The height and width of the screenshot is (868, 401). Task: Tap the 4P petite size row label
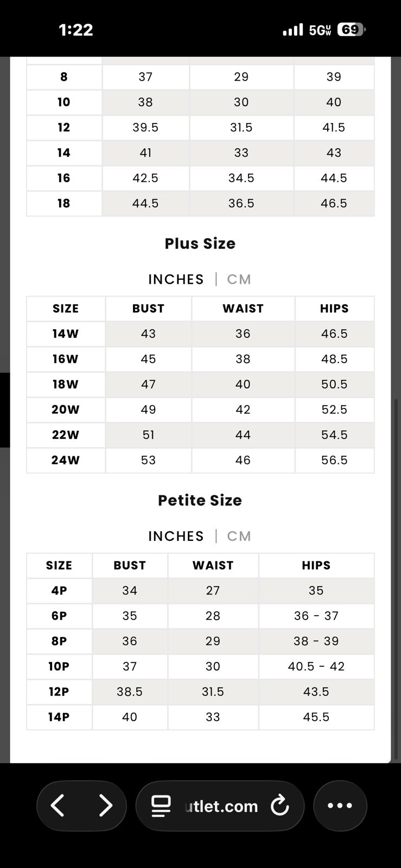point(59,590)
